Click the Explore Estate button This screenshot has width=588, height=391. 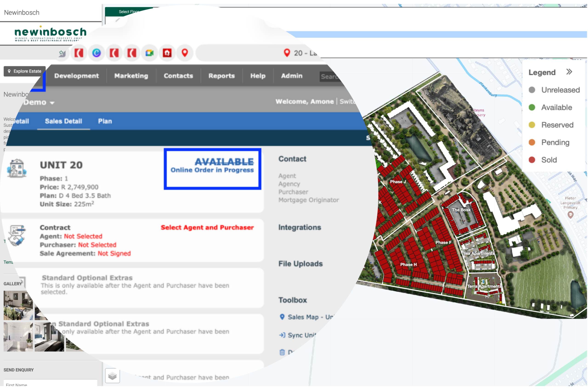click(24, 71)
